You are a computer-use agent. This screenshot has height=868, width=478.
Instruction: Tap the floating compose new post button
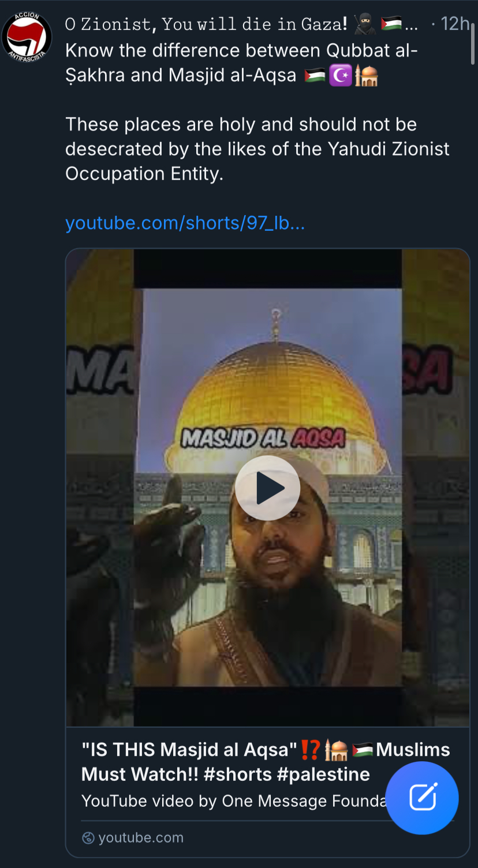422,798
